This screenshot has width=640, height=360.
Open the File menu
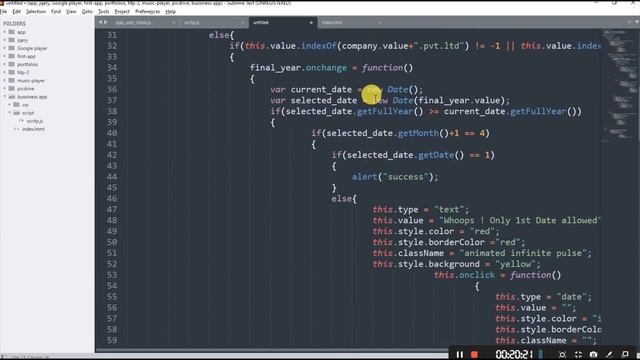[4, 11]
